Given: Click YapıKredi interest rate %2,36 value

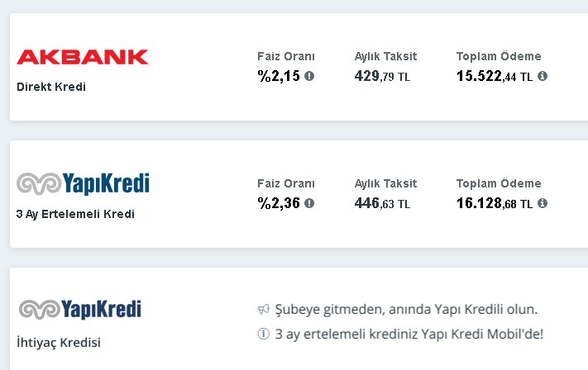Looking at the screenshot, I should [279, 204].
